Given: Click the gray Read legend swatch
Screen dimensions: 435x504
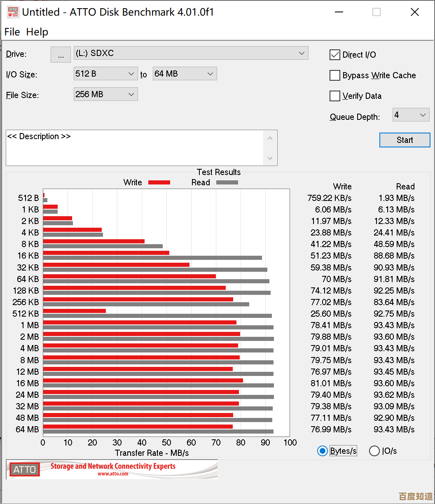Looking at the screenshot, I should (227, 182).
